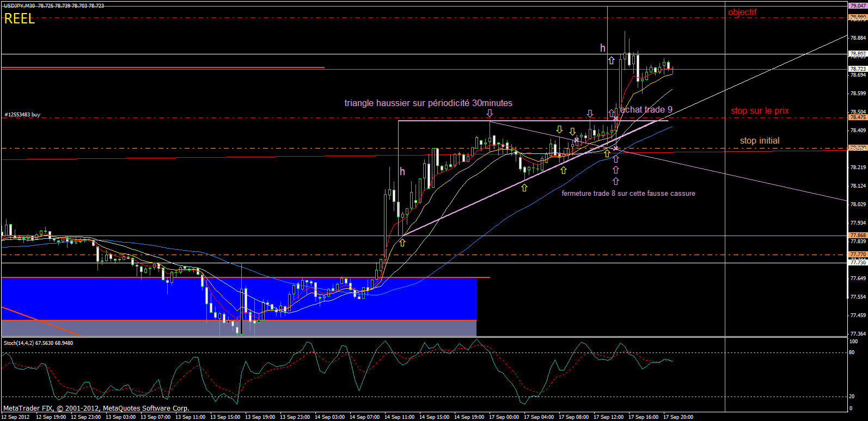Click the 78.409 price scale value

858,131
